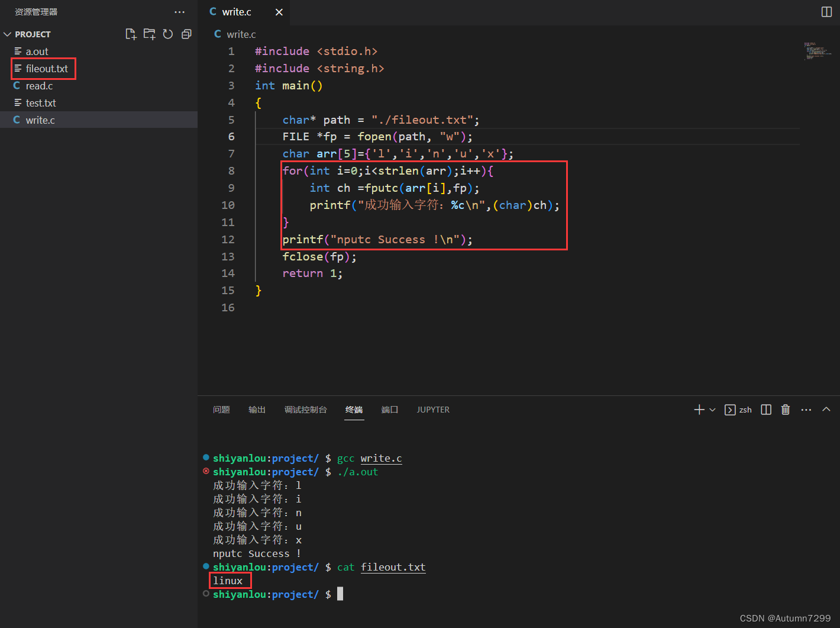The image size is (840, 628).
Task: Select write.c in the explorer
Action: pyautogui.click(x=99, y=120)
